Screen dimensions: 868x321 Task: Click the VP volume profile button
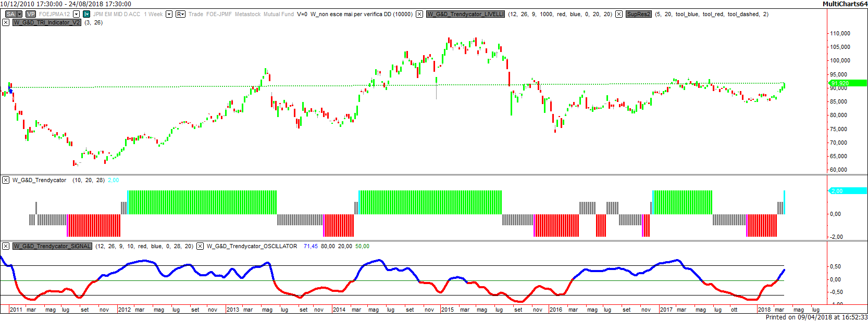pos(31,14)
